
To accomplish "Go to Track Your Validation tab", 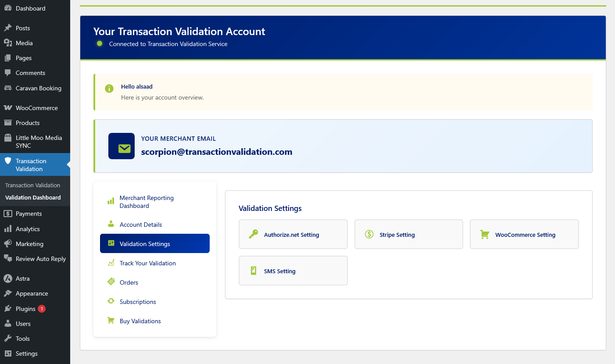I will [155, 263].
